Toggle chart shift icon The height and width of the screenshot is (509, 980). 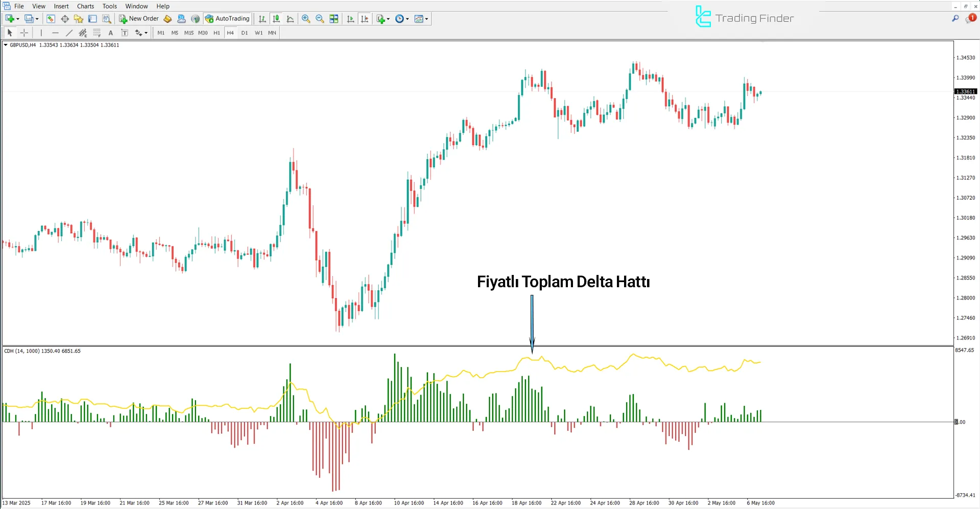click(x=365, y=19)
